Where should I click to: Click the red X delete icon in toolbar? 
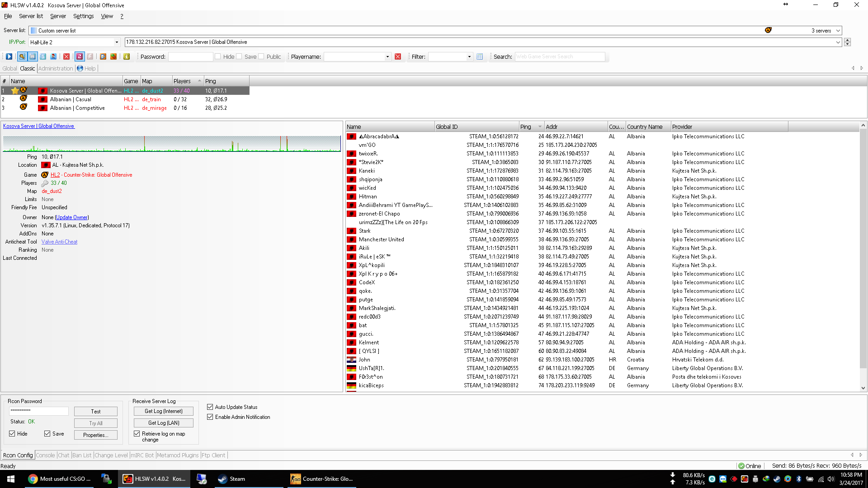coord(66,56)
